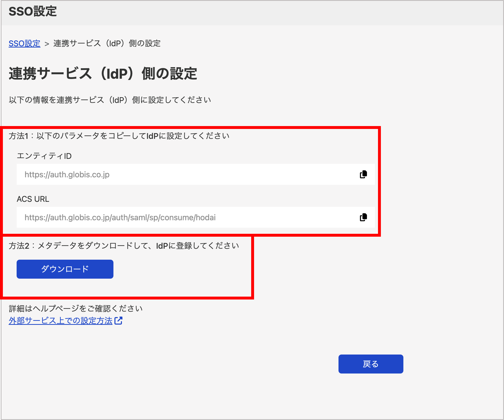Click the 戻る button to go back
Screen dimensions: 504x420
tap(371, 364)
